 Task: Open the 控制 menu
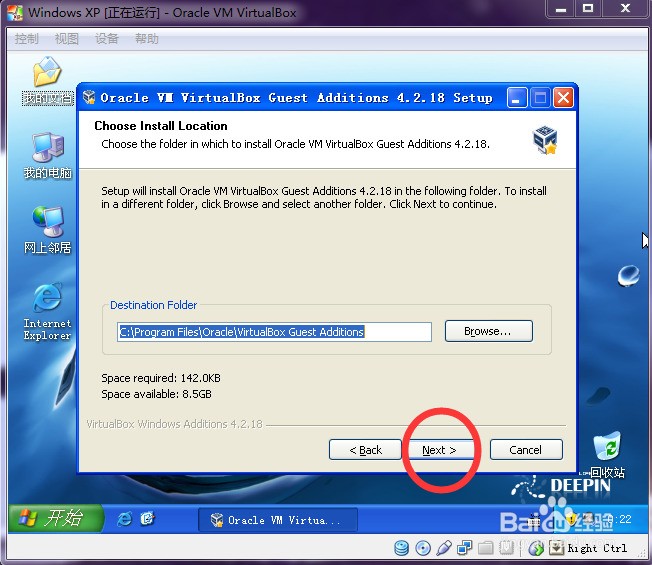click(x=27, y=39)
